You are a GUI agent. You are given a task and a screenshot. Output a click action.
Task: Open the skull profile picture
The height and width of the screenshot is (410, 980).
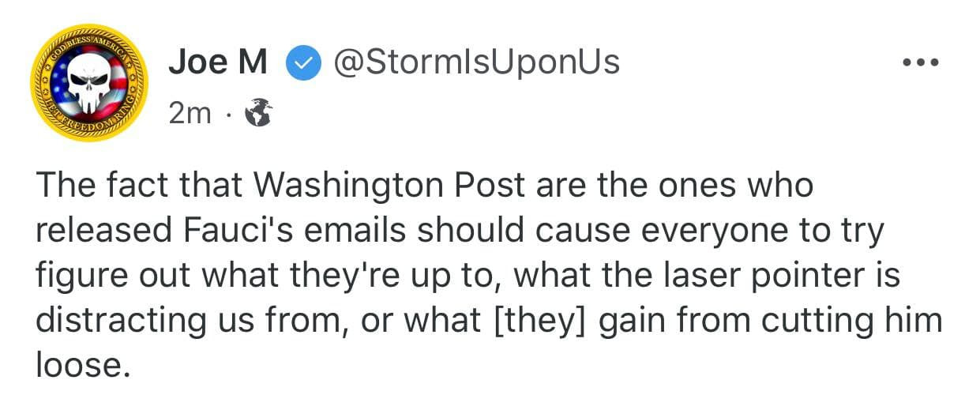[88, 82]
